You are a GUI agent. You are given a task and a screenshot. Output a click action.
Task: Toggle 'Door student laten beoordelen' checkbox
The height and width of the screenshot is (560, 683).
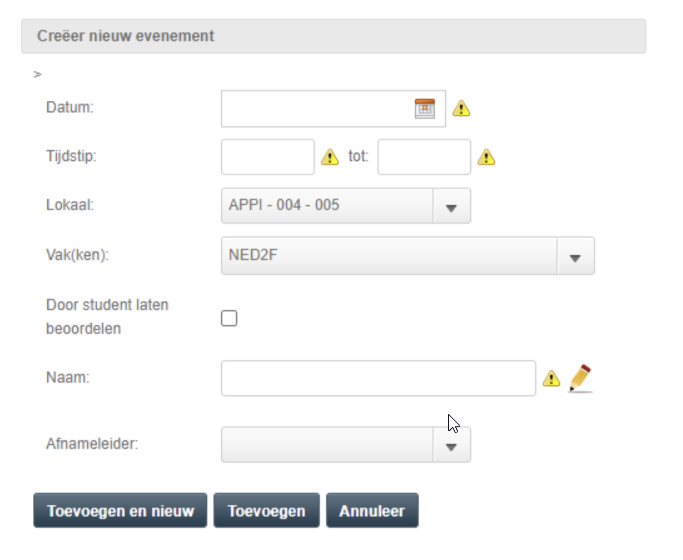229,318
